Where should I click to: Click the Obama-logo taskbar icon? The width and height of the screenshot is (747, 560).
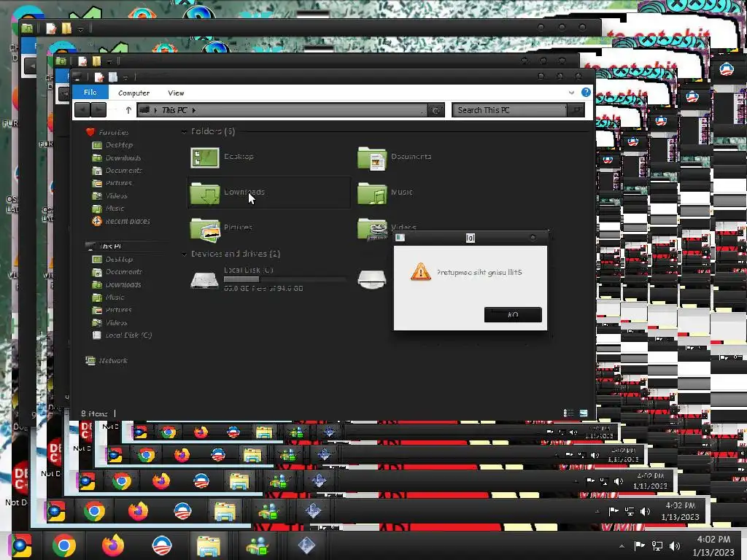pos(161,545)
